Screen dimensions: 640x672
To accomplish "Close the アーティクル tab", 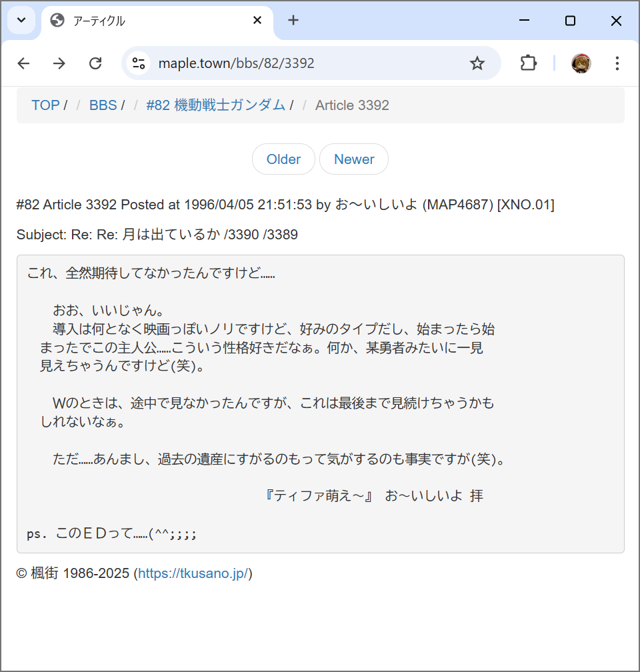I will click(x=257, y=21).
